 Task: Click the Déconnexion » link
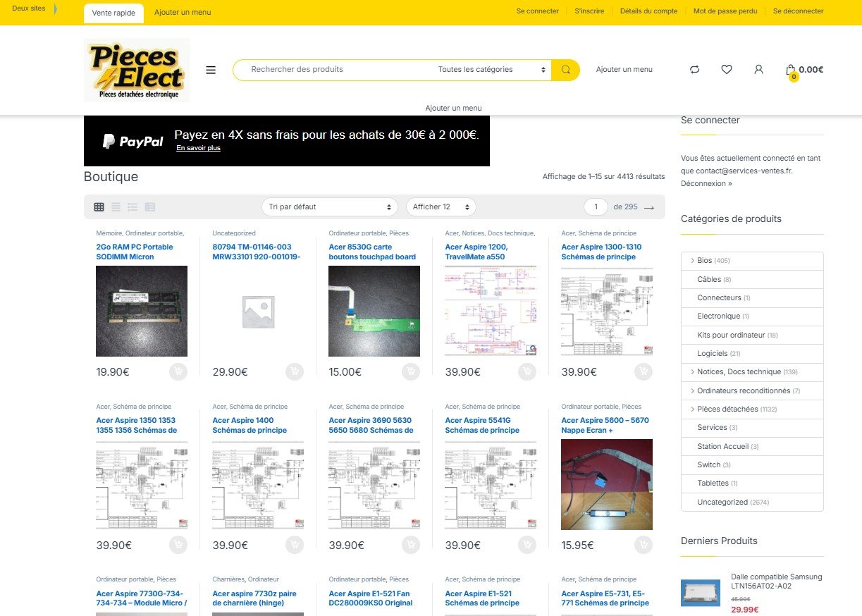(x=706, y=183)
